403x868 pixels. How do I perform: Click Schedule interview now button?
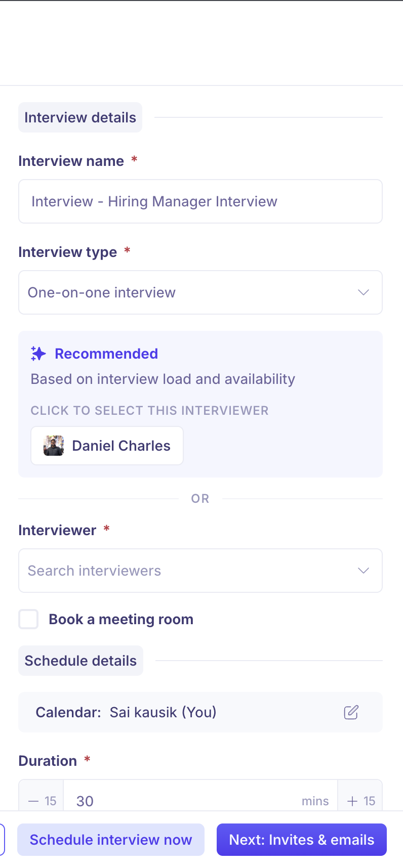(x=111, y=840)
